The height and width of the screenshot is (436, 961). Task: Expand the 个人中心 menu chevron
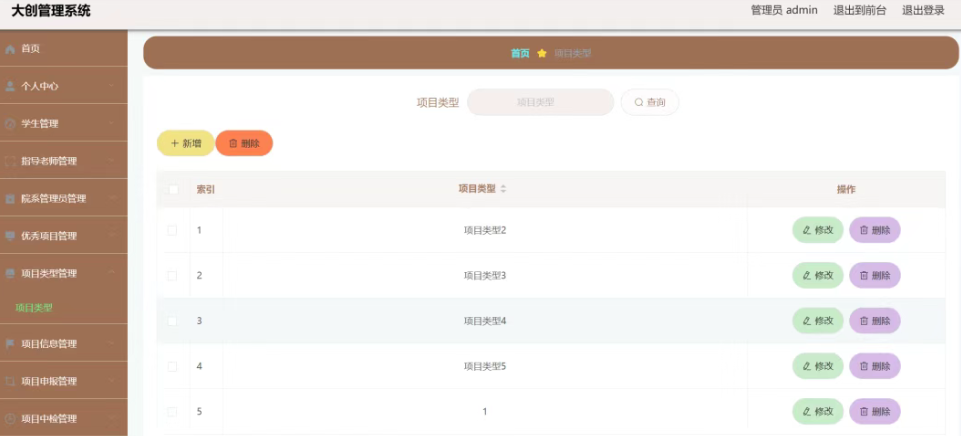point(112,86)
